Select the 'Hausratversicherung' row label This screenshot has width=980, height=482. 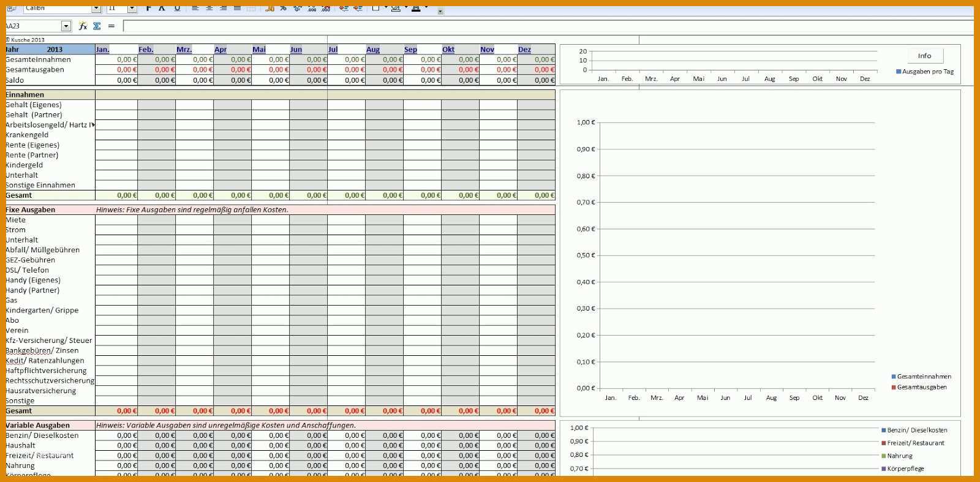coord(41,391)
